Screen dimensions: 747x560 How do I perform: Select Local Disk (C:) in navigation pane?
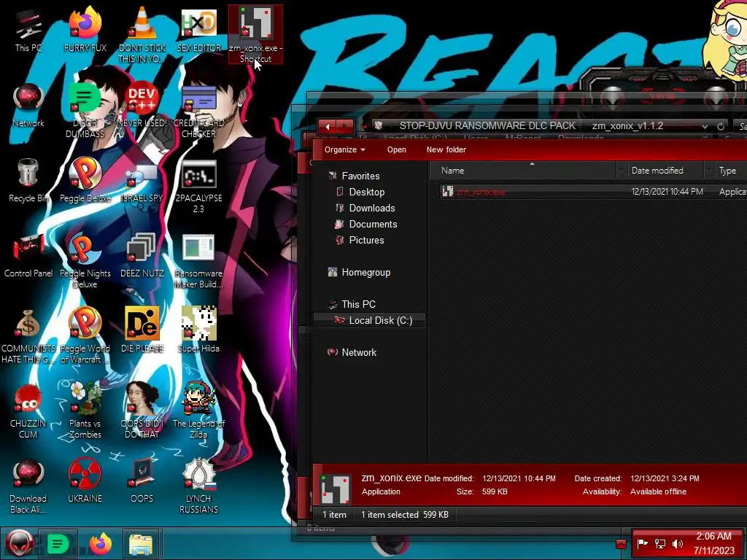(x=370, y=321)
